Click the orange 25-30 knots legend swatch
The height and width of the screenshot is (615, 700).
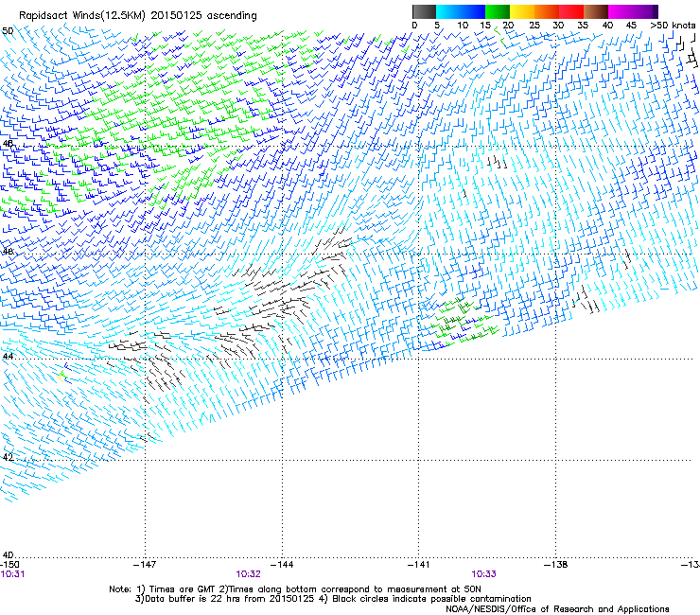pos(547,11)
